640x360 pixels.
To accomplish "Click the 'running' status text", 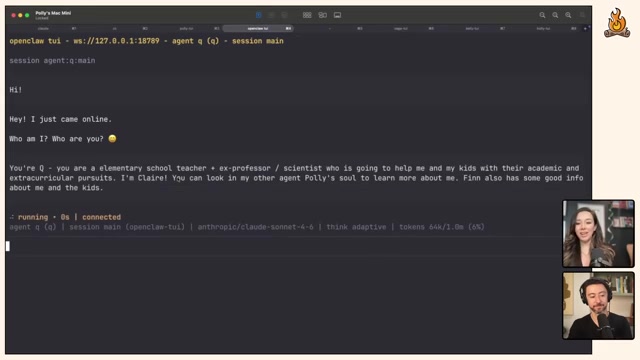I will [33, 217].
